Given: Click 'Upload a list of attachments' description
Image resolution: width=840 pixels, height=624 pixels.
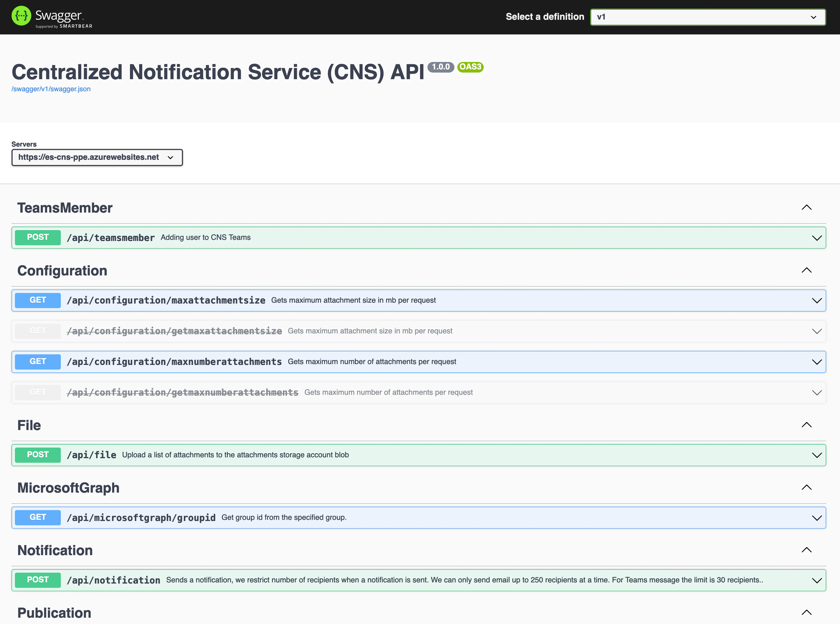Looking at the screenshot, I should pos(236,455).
